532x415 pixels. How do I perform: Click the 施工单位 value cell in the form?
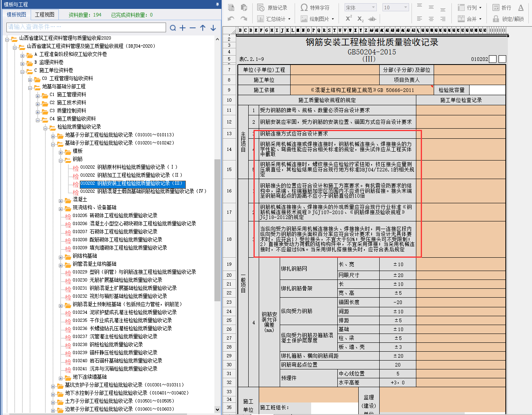pos(335,80)
